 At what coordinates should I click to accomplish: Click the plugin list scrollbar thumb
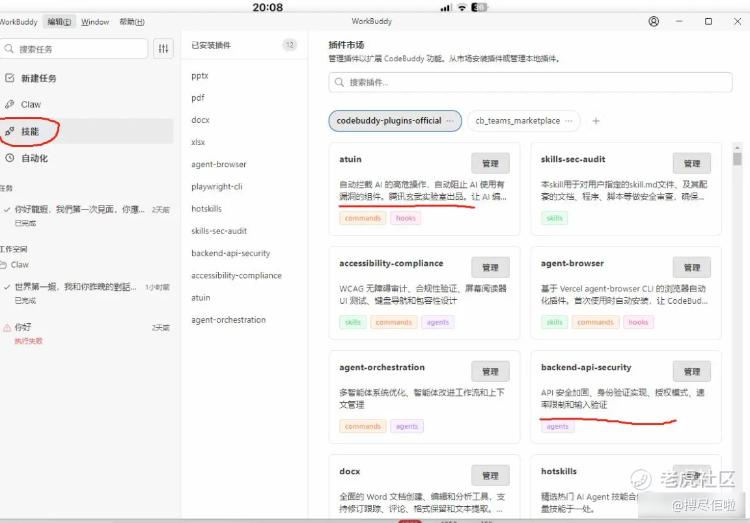coord(738,157)
